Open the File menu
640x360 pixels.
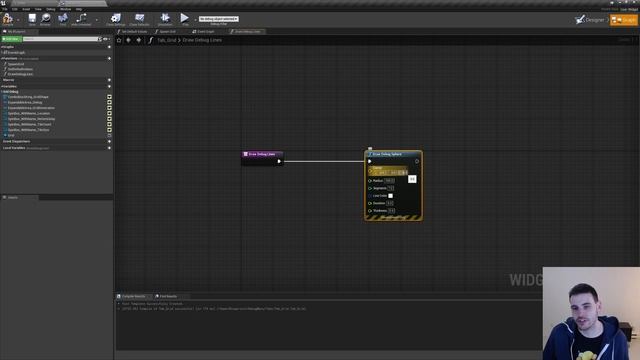(x=4, y=9)
